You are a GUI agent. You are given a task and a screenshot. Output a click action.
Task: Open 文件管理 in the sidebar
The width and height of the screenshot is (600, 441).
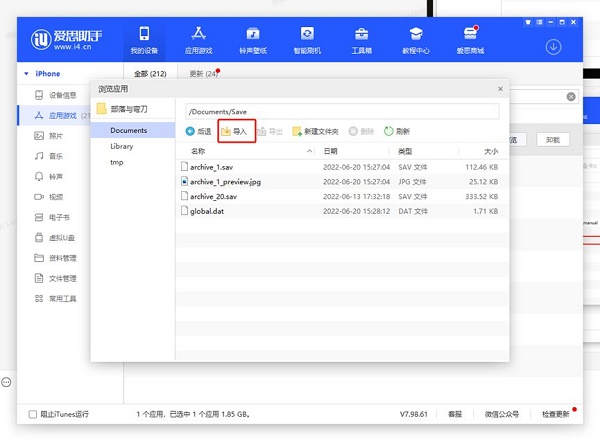click(x=55, y=278)
